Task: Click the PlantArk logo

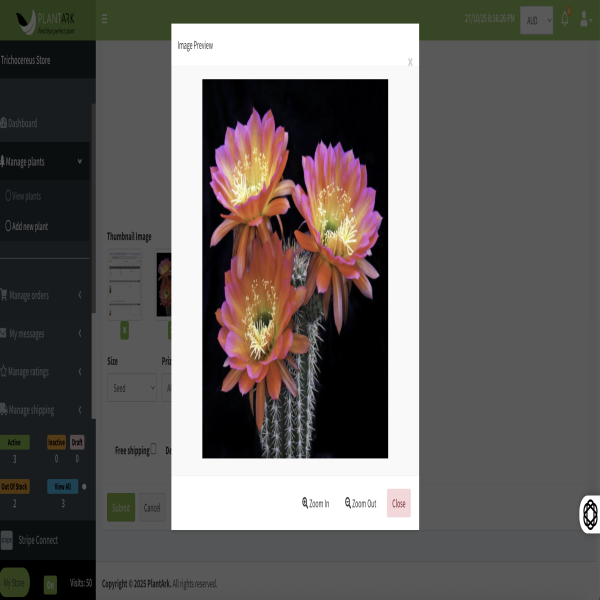Action: (x=48, y=19)
